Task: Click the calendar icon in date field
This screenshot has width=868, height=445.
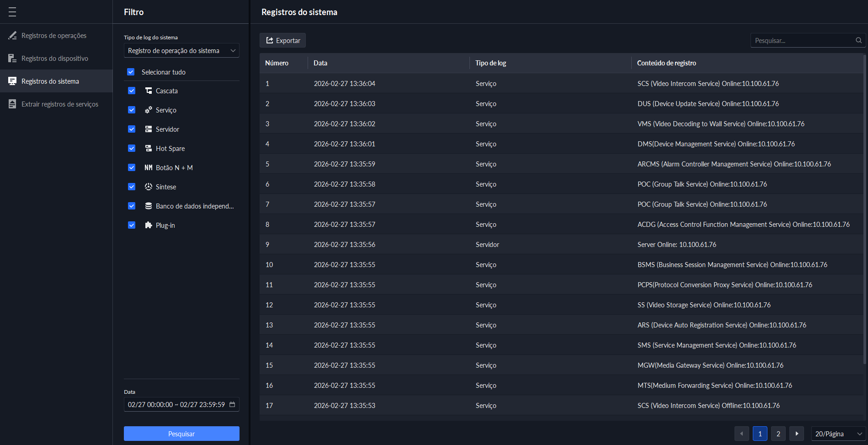Action: tap(232, 404)
